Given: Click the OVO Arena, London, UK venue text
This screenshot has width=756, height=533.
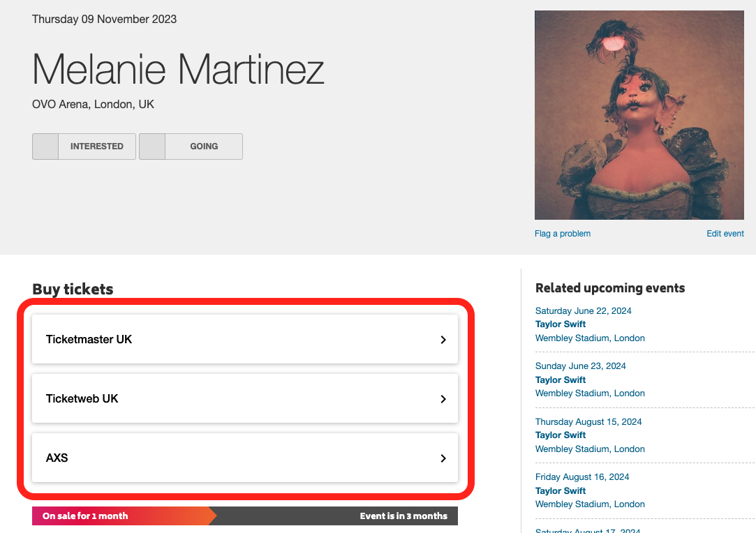Looking at the screenshot, I should tap(93, 105).
